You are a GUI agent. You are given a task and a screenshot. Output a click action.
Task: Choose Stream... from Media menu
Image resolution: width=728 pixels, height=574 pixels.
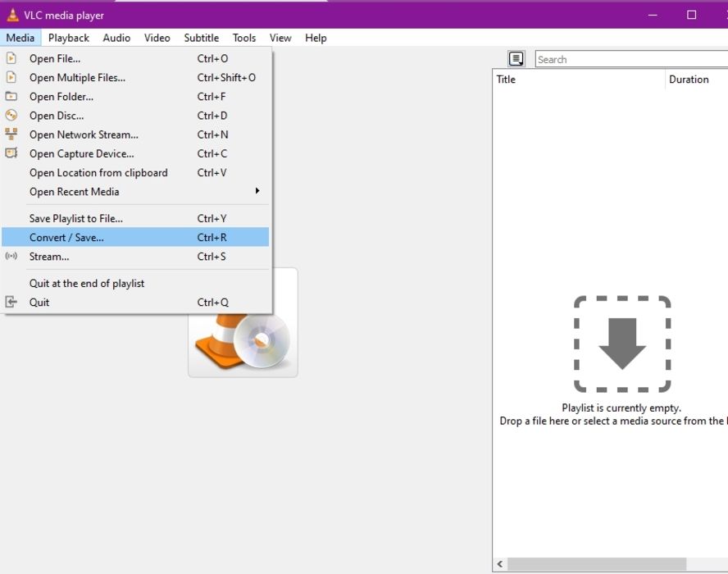click(x=135, y=257)
